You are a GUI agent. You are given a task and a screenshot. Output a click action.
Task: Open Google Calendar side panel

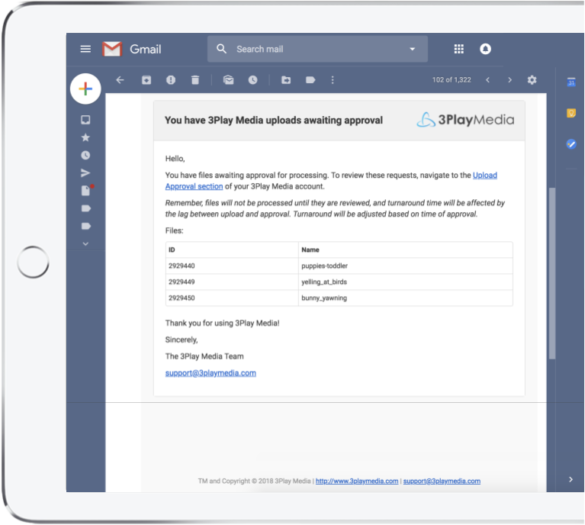click(571, 81)
